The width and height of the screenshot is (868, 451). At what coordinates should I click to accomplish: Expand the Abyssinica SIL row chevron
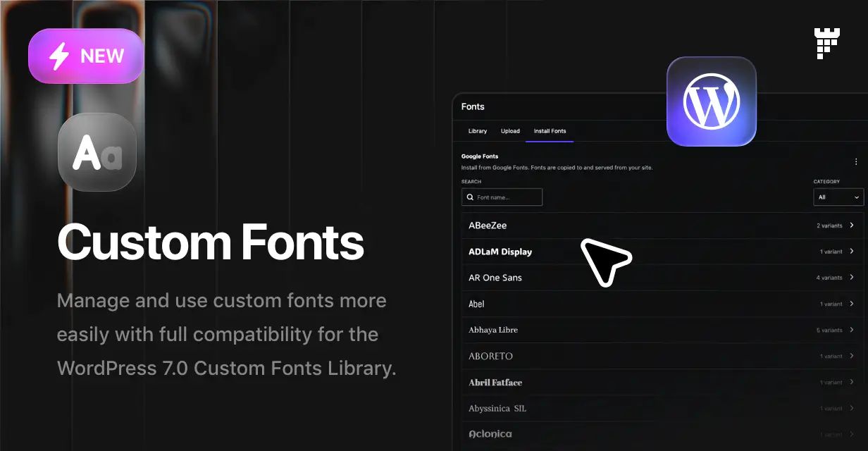pyautogui.click(x=852, y=408)
